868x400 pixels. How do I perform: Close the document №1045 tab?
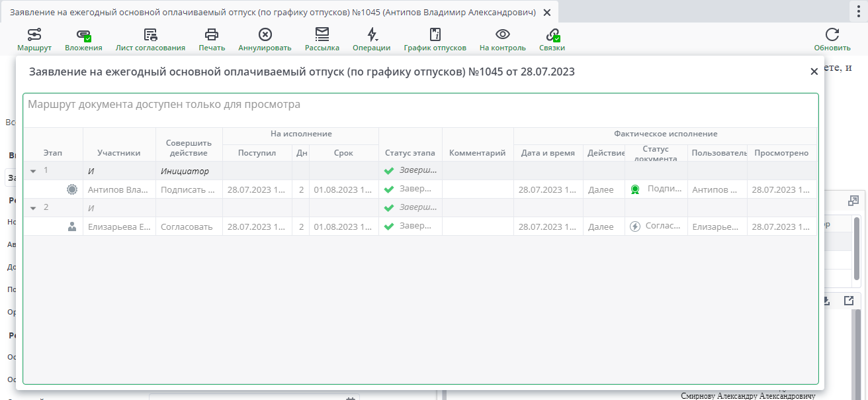546,13
